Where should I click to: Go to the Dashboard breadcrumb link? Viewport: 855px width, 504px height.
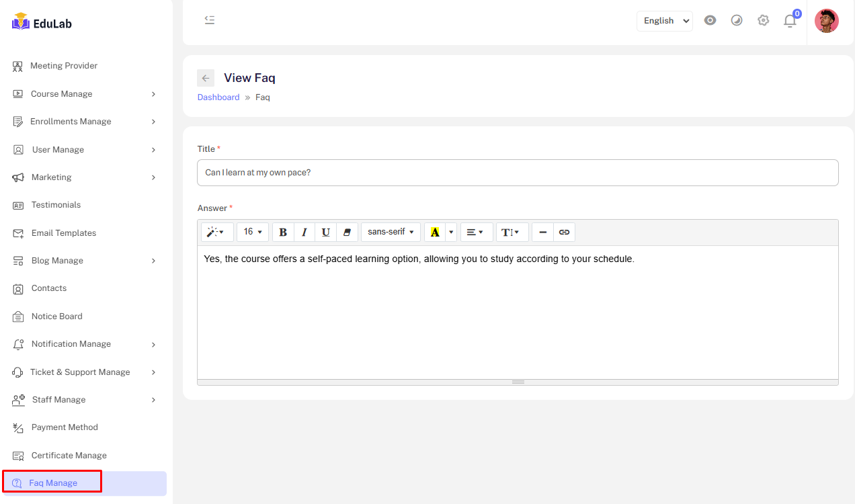[218, 97]
